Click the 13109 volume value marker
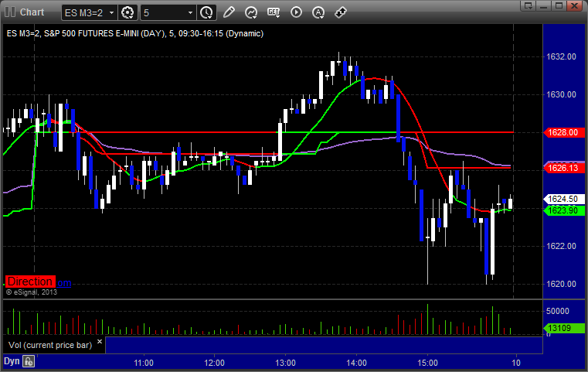Image resolution: width=588 pixels, height=372 pixels. pyautogui.click(x=563, y=328)
